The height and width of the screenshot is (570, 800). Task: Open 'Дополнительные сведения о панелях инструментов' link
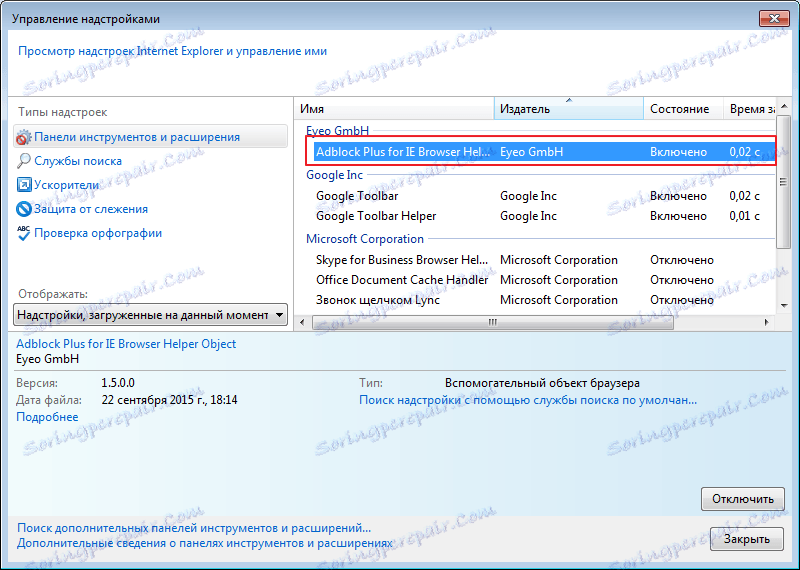[x=205, y=543]
